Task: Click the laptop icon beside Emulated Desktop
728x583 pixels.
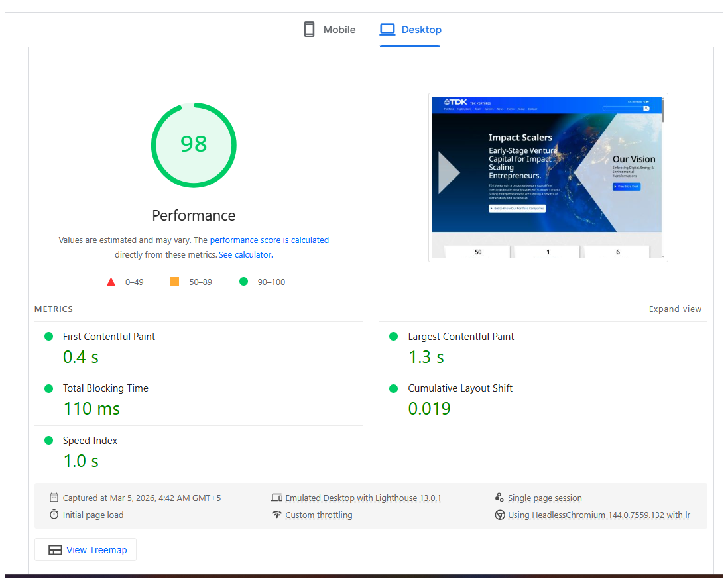Action: click(x=277, y=497)
